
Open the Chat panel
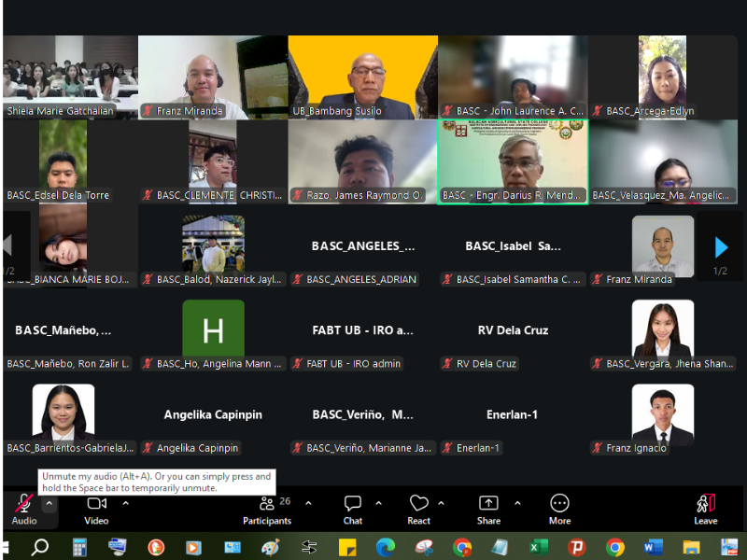[x=353, y=510]
